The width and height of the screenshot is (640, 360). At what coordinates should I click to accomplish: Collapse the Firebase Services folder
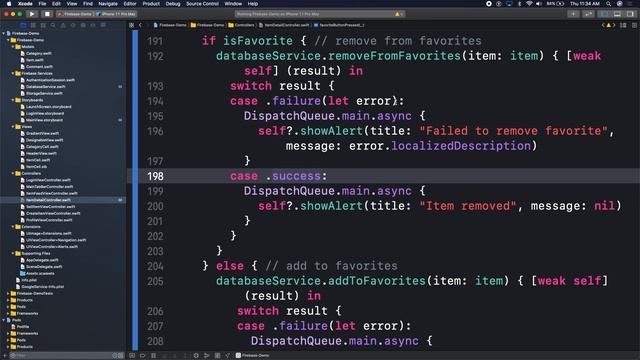pyautogui.click(x=13, y=73)
